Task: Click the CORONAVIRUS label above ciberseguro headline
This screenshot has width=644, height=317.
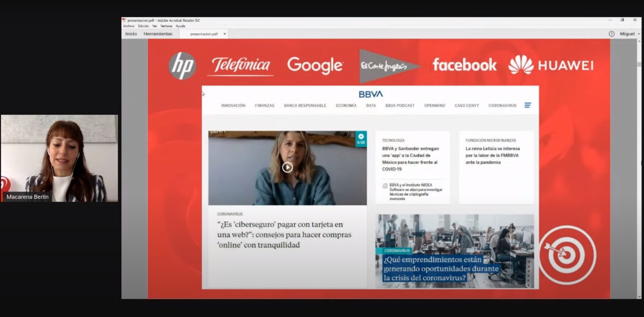Action: (x=230, y=214)
